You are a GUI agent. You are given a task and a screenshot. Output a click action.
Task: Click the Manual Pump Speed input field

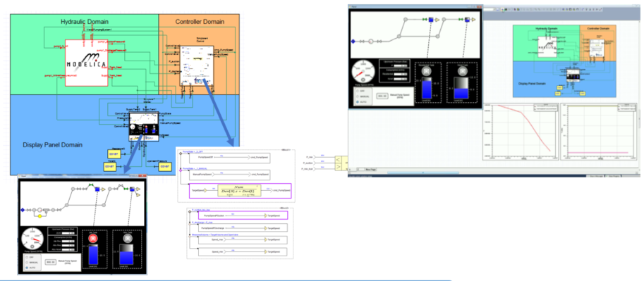(x=51, y=262)
